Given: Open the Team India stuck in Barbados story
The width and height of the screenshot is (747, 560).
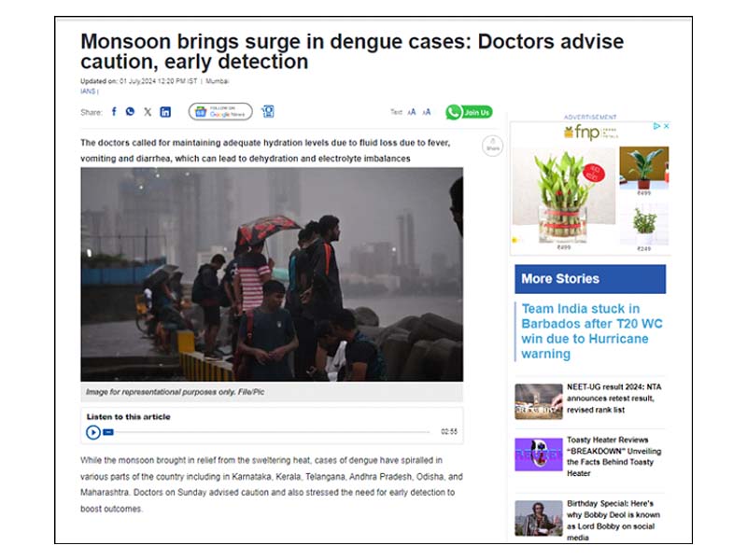Looking at the screenshot, I should [592, 331].
